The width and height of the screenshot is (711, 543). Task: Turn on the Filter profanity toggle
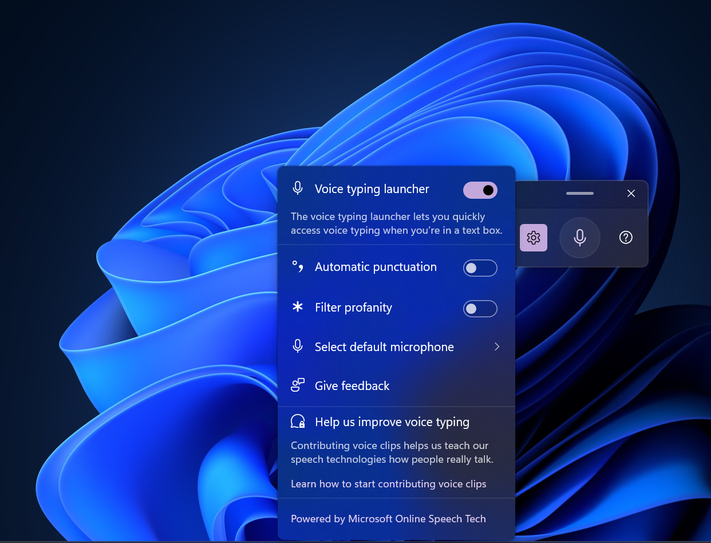coord(480,308)
